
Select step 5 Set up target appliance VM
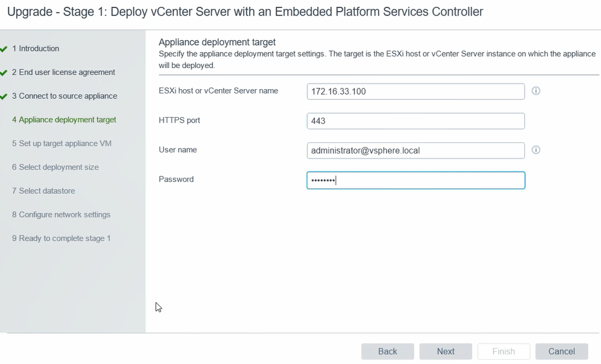(62, 144)
